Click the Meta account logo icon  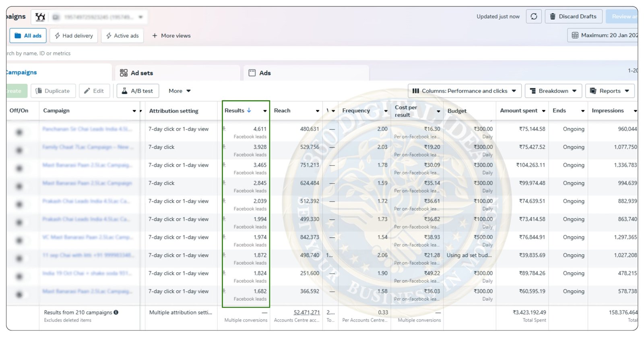tap(40, 17)
